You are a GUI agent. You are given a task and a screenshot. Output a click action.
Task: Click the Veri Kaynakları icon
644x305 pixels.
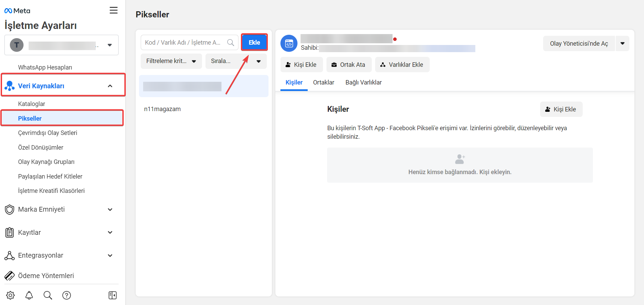(x=10, y=86)
